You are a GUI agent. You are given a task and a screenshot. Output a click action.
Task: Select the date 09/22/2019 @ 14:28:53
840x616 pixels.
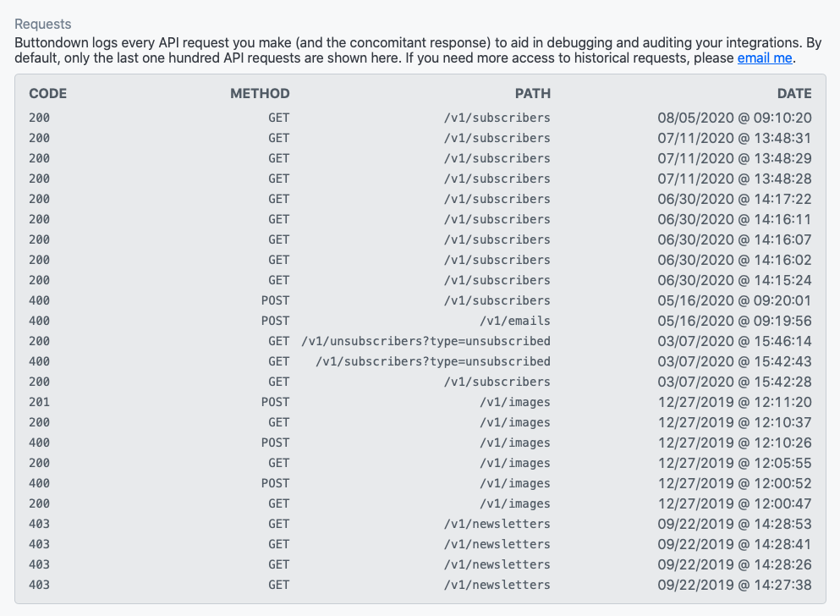(734, 524)
